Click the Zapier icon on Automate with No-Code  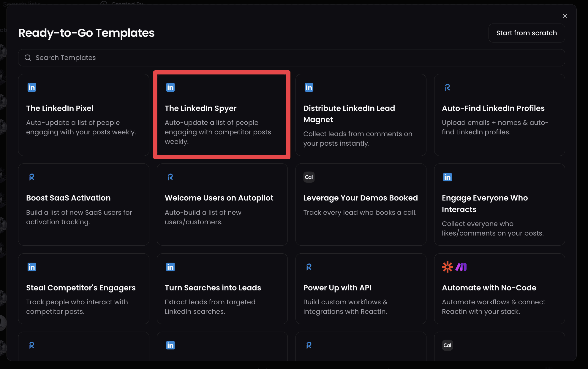tap(447, 267)
